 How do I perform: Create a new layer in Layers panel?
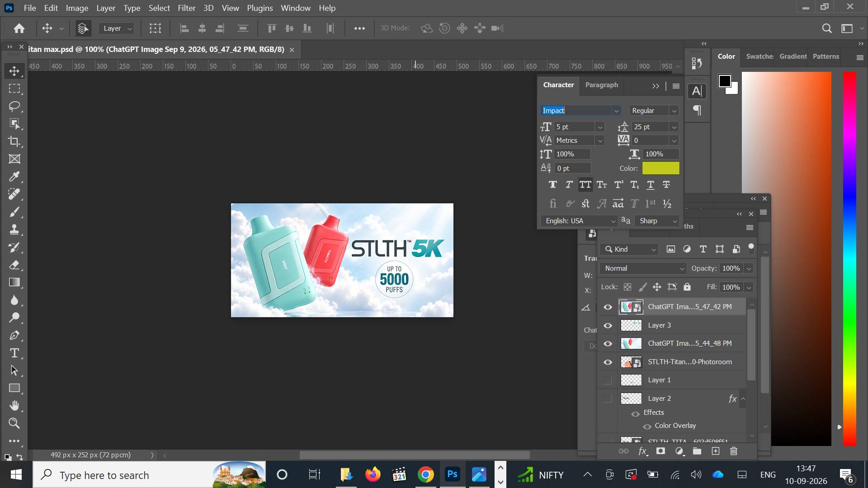[x=715, y=451]
